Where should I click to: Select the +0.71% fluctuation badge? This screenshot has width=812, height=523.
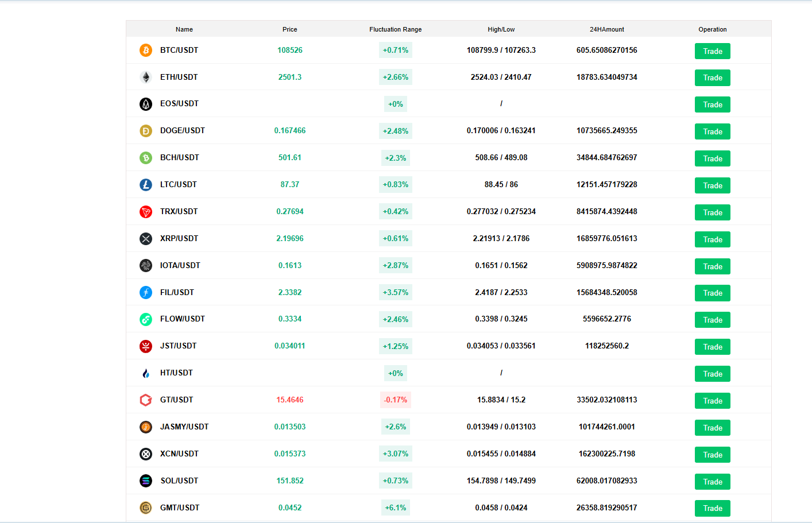[x=396, y=51]
